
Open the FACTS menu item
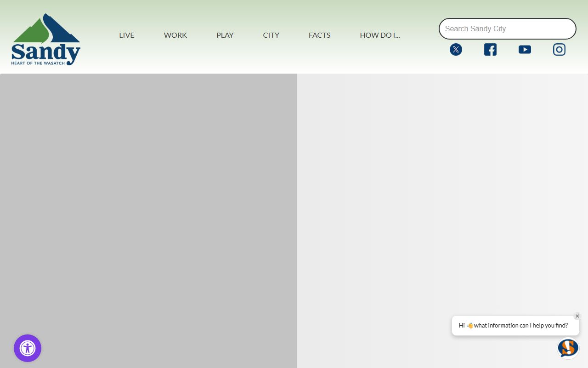(x=320, y=35)
